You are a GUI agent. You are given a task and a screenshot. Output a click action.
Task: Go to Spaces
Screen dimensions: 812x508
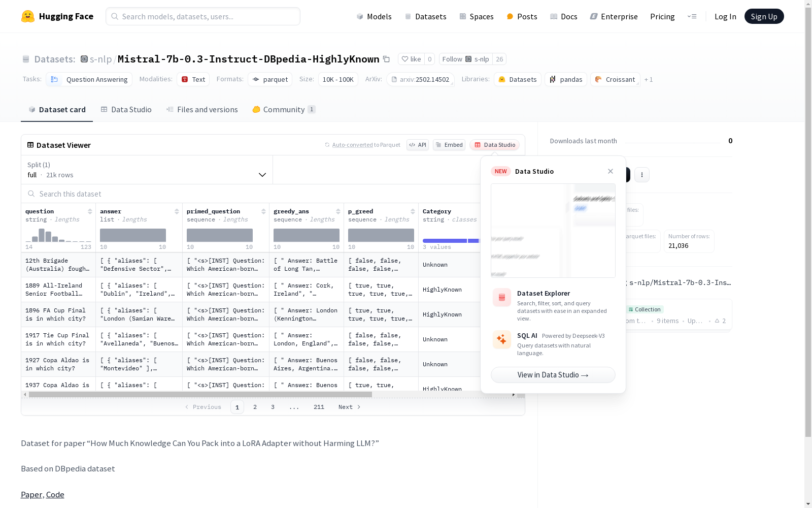coord(477,16)
